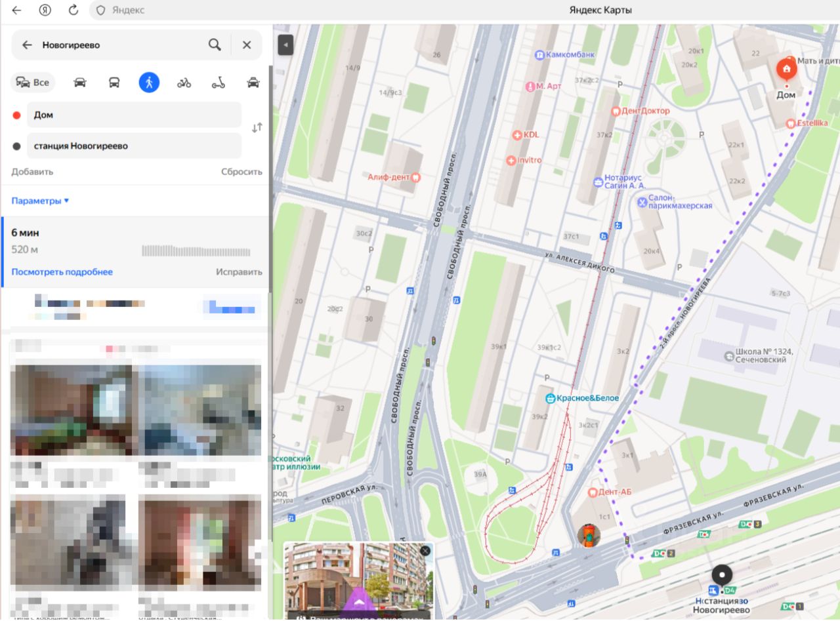
Task: Click the magnifier search icon
Action: 215,45
